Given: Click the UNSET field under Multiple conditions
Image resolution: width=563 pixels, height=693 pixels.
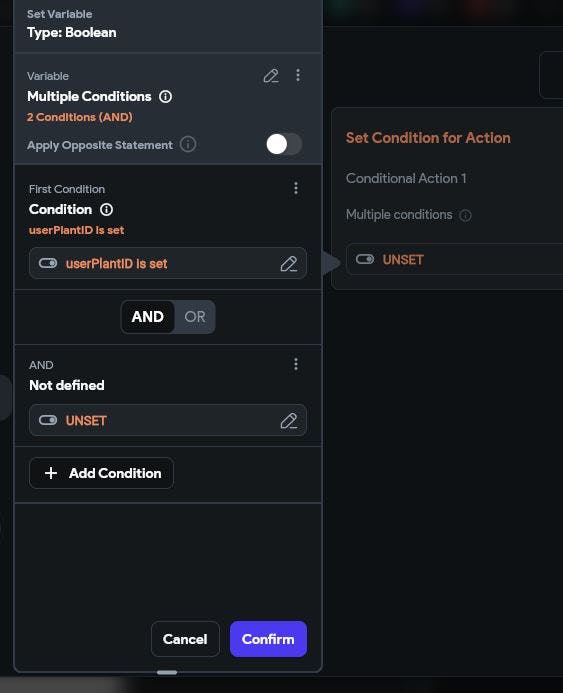Looking at the screenshot, I should (454, 259).
